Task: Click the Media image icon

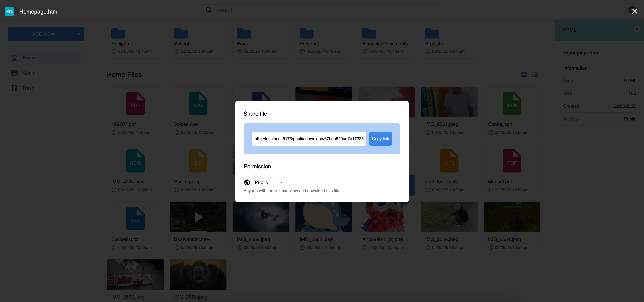Action: pos(15,73)
